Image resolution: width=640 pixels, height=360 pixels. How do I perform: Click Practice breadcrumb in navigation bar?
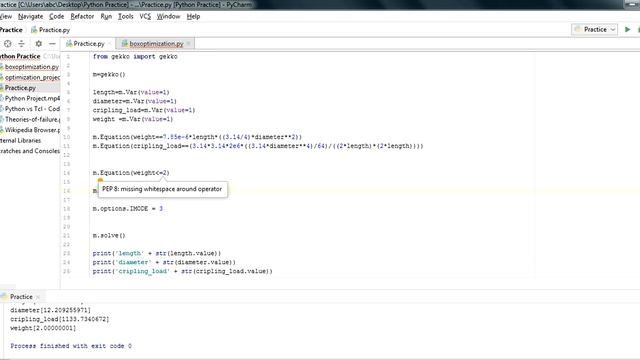pyautogui.click(x=11, y=30)
